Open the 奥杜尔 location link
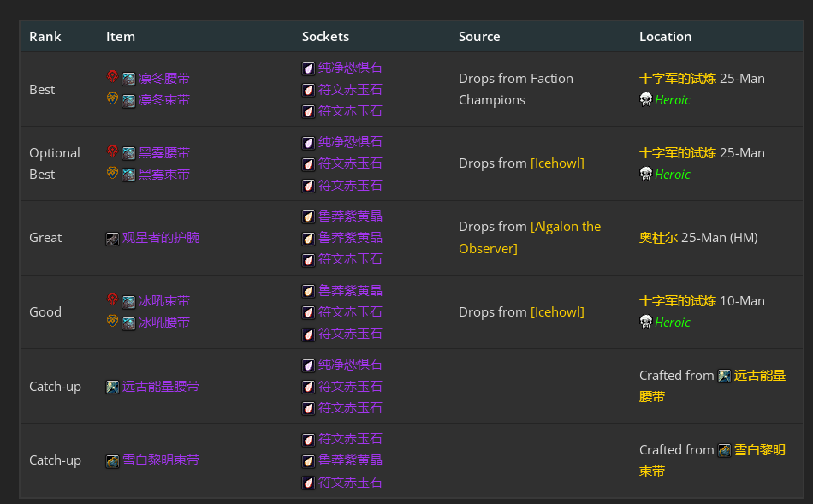The image size is (813, 504). pos(658,237)
